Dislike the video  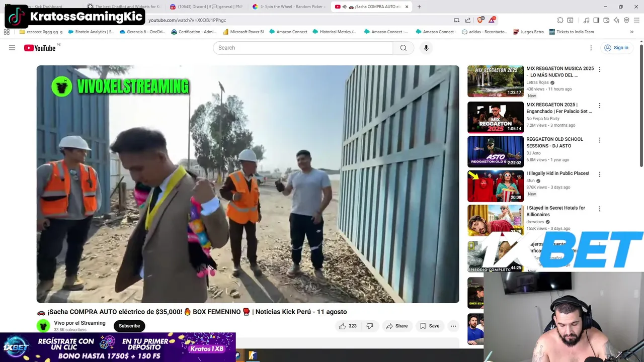370,326
